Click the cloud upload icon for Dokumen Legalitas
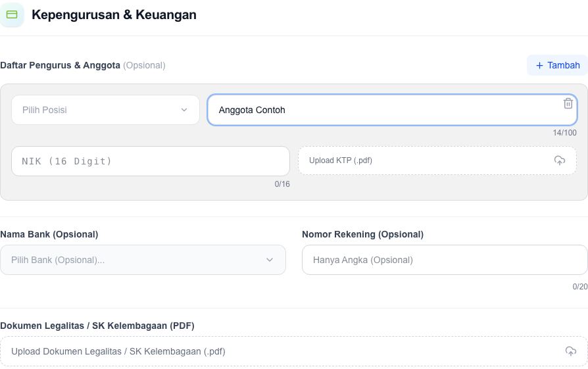Screen dimensions: 588x369 point(570,351)
